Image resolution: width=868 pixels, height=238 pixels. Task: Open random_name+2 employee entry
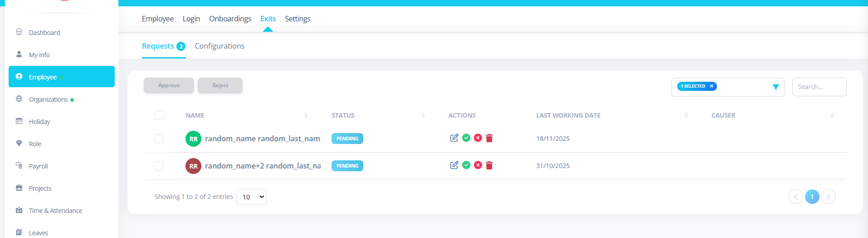coord(263,166)
